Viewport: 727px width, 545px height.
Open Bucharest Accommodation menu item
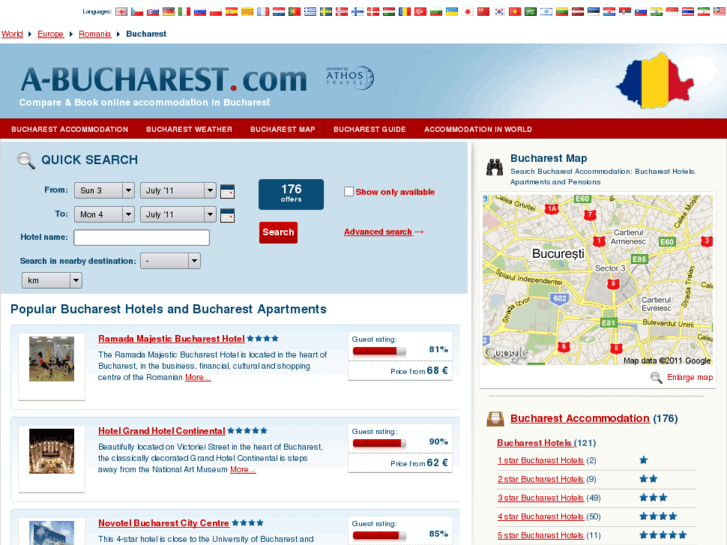click(70, 129)
